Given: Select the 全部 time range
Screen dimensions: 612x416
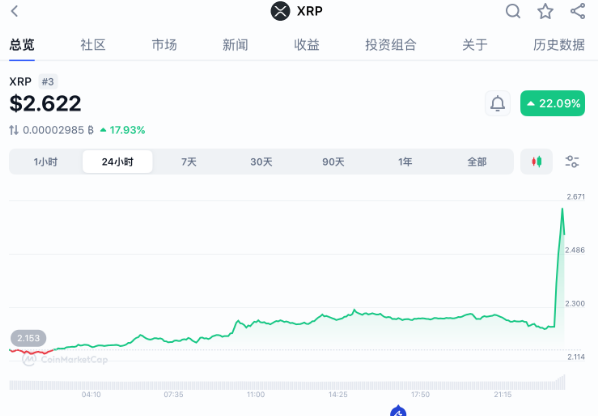Looking at the screenshot, I should 477,162.
